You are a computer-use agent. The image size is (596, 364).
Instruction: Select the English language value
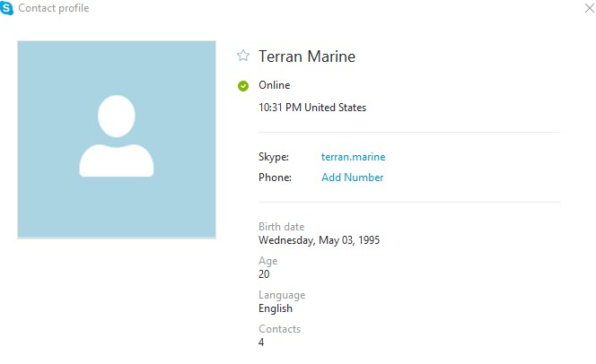(x=276, y=308)
